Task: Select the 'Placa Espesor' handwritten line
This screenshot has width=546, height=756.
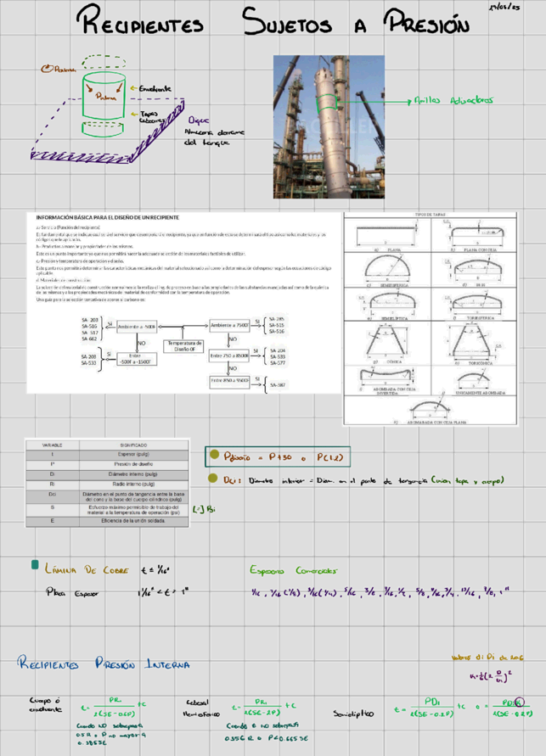Action: tap(116, 592)
